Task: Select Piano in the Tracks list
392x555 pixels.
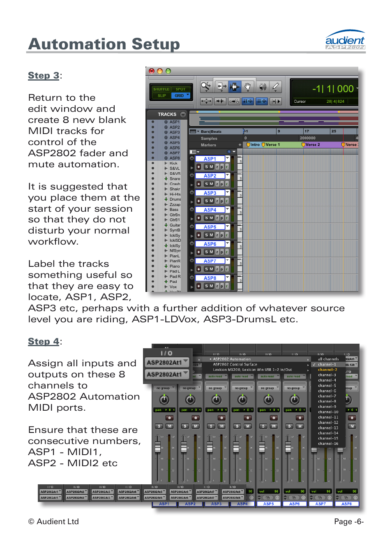Action: 175,266
